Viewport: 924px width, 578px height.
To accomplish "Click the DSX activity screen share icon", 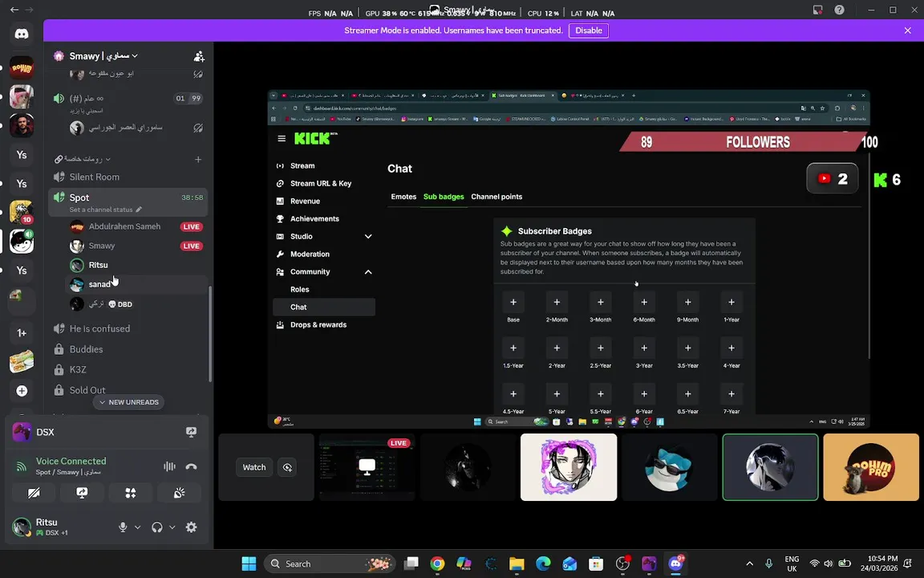I will tap(191, 433).
